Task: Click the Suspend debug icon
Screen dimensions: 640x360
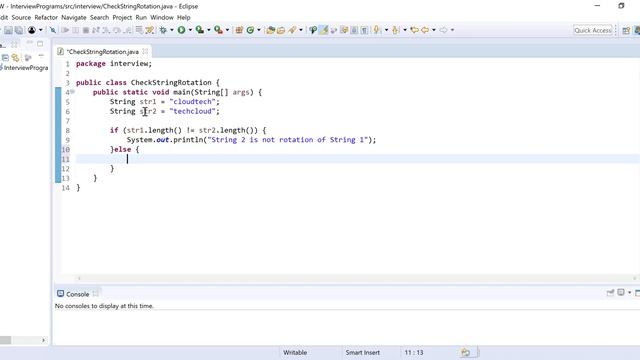Action: click(76, 30)
